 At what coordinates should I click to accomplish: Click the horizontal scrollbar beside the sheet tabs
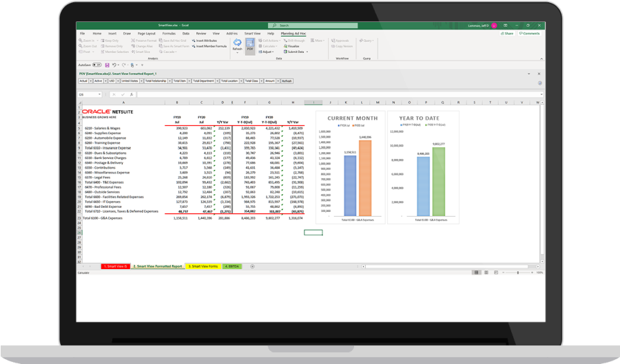(x=447, y=266)
